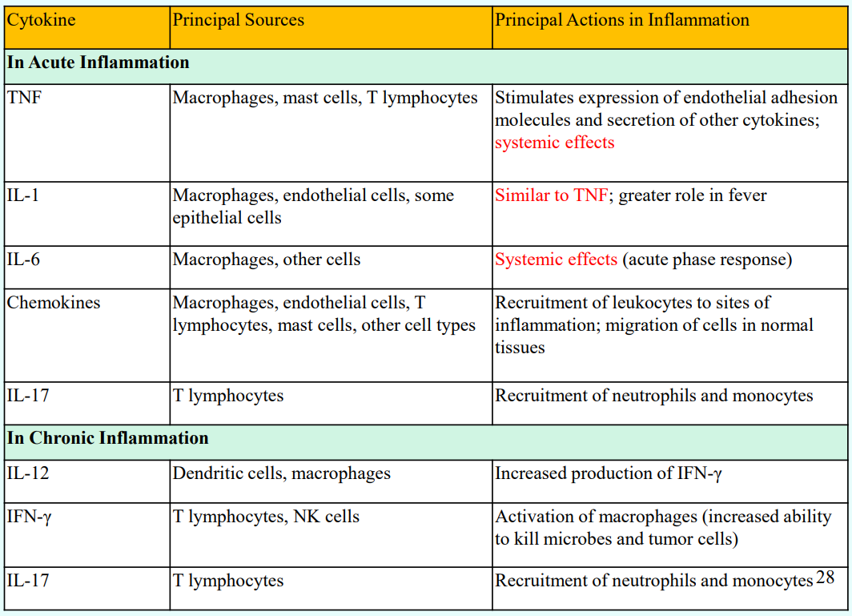Viewport: 852px width, 616px height.
Task: Click the "Dendritic cells, macrophages" cell
Action: tap(281, 474)
